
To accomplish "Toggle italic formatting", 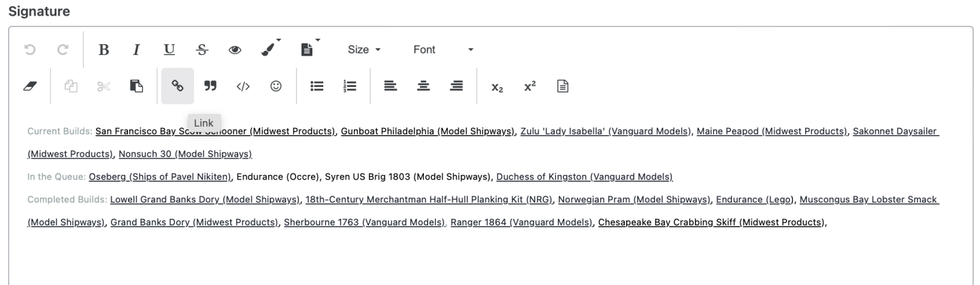I will (136, 50).
